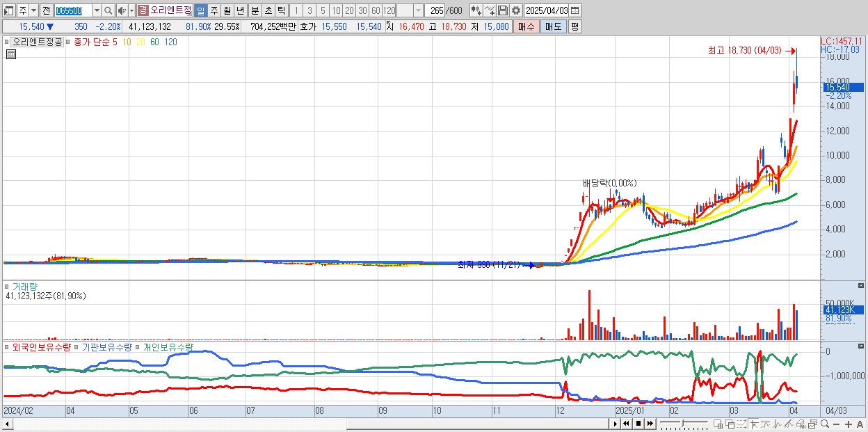Choose the 1 interval button
Viewport: 868px width, 432px height.
pos(296,10)
